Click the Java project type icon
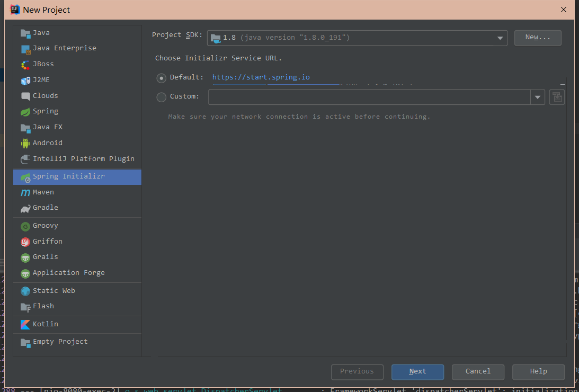This screenshot has width=579, height=392. [25, 33]
